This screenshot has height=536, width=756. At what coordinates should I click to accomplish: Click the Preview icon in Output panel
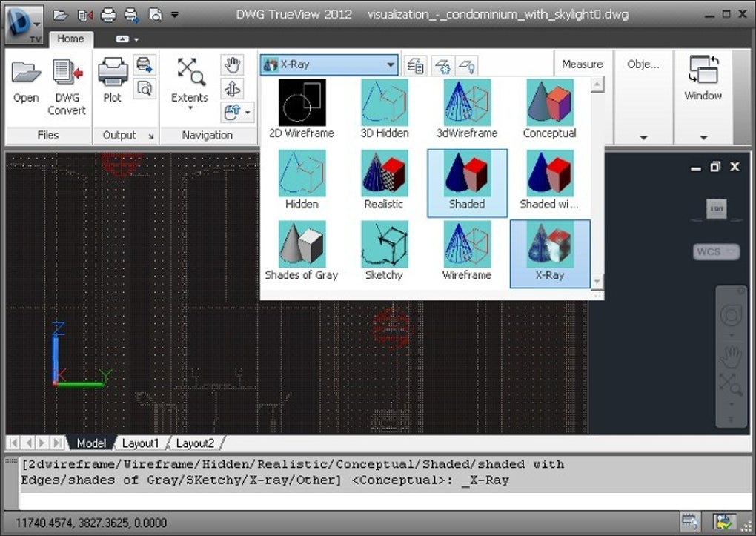coord(145,88)
